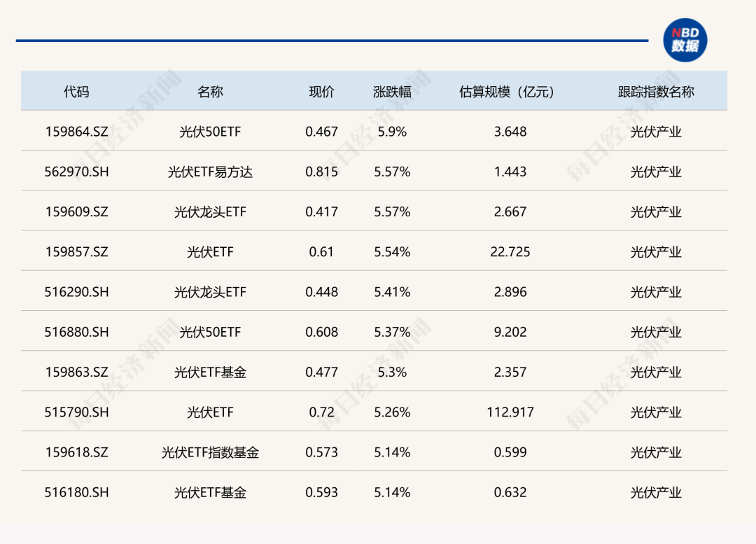Click the 112.917 estimated scale value
Screen dimensions: 756x544
click(x=510, y=412)
